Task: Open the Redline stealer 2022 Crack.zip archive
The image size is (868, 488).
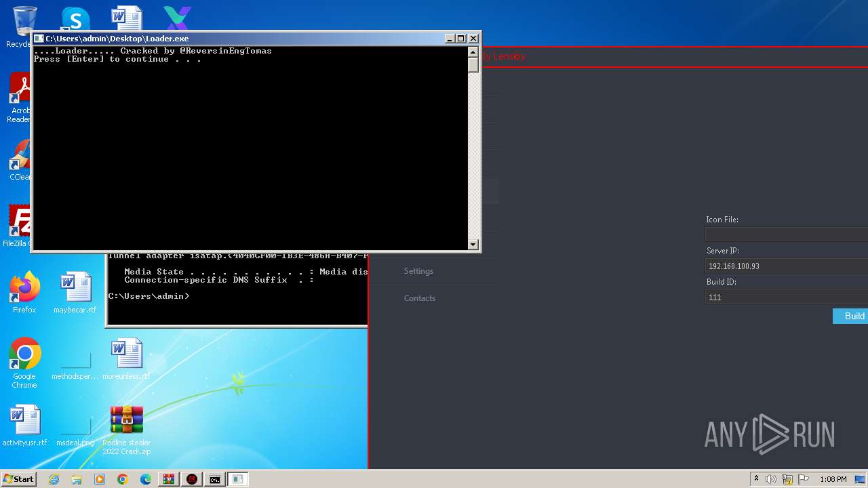Action: [x=127, y=430]
